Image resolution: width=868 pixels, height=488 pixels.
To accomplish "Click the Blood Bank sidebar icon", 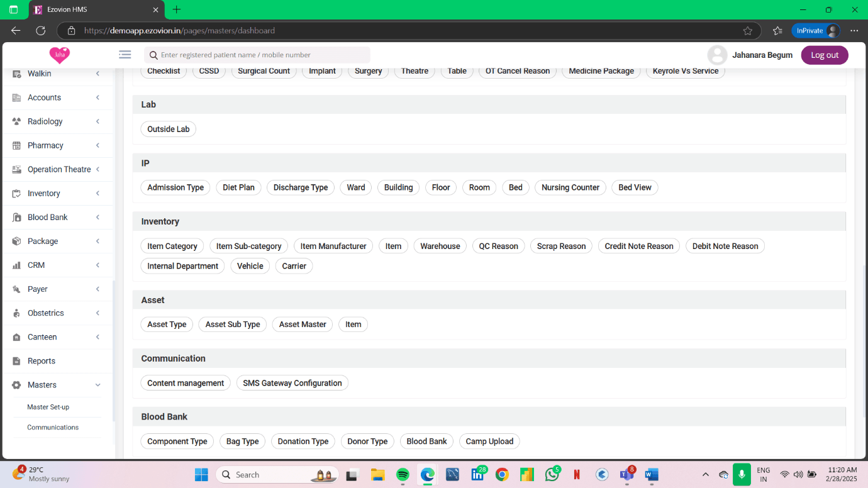I will click(x=17, y=217).
